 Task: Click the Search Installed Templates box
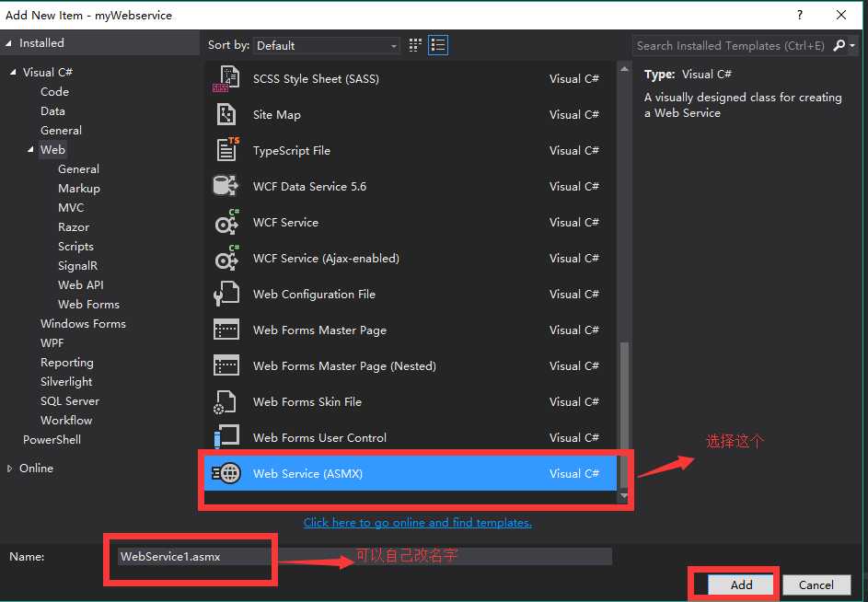point(731,45)
